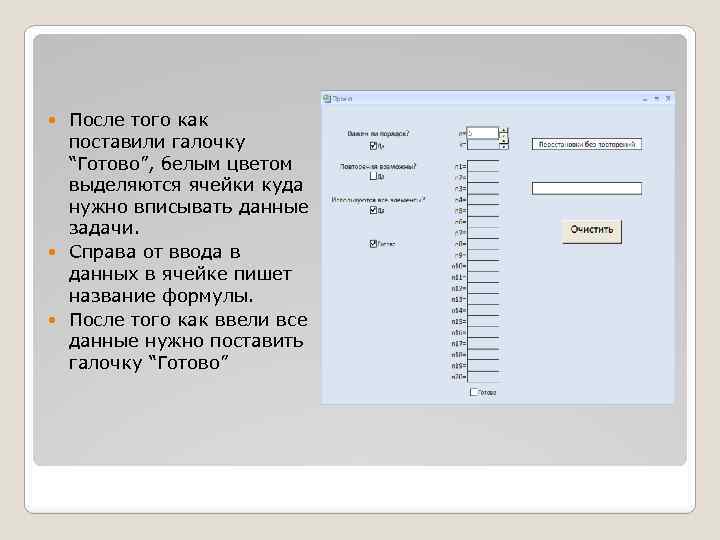Click the 'Перестановки без повторений' formula name box

(587, 144)
